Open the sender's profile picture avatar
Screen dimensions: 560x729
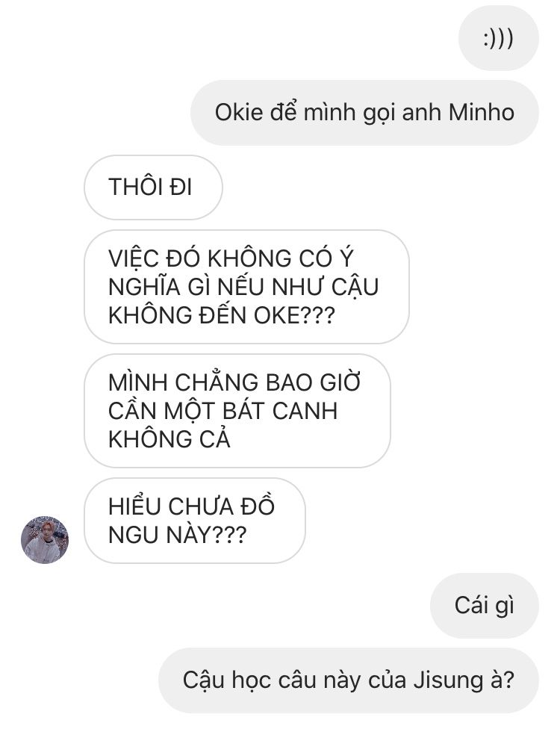[x=45, y=539]
